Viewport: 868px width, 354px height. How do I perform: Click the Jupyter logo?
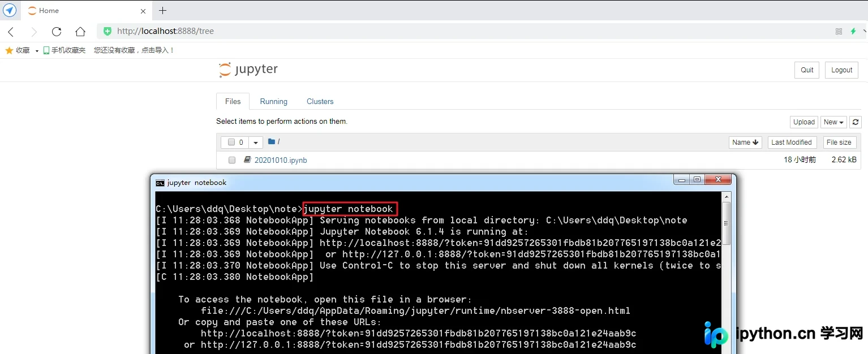click(248, 70)
